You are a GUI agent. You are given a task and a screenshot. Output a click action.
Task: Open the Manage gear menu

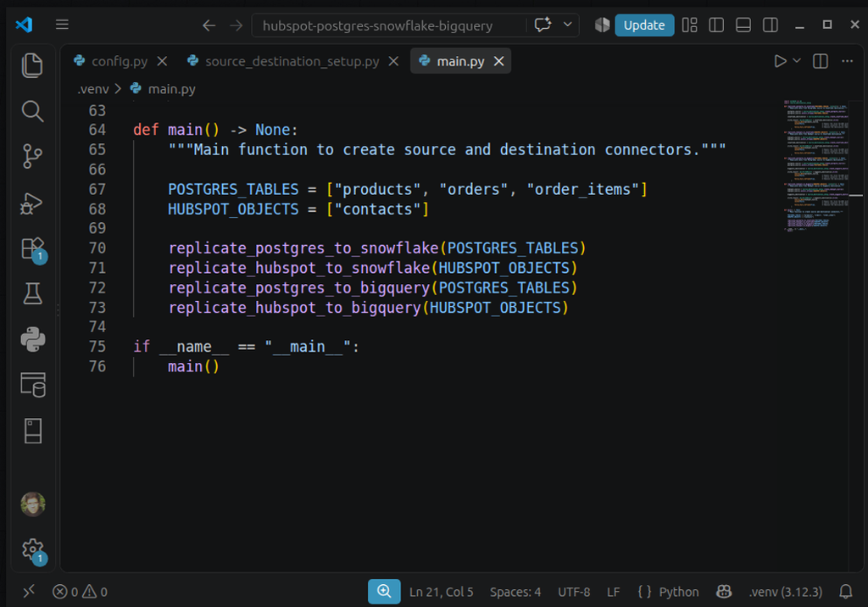(x=33, y=550)
